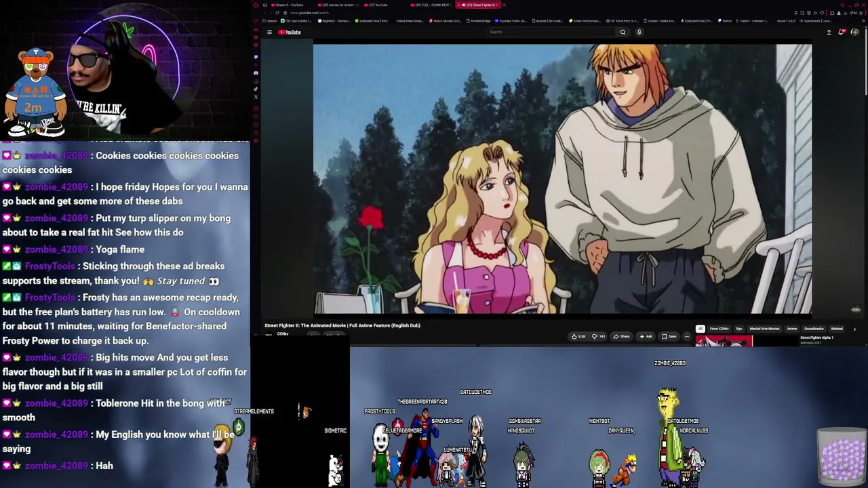Open TikTok from the browser sidebar
868x488 pixels.
tap(256, 89)
